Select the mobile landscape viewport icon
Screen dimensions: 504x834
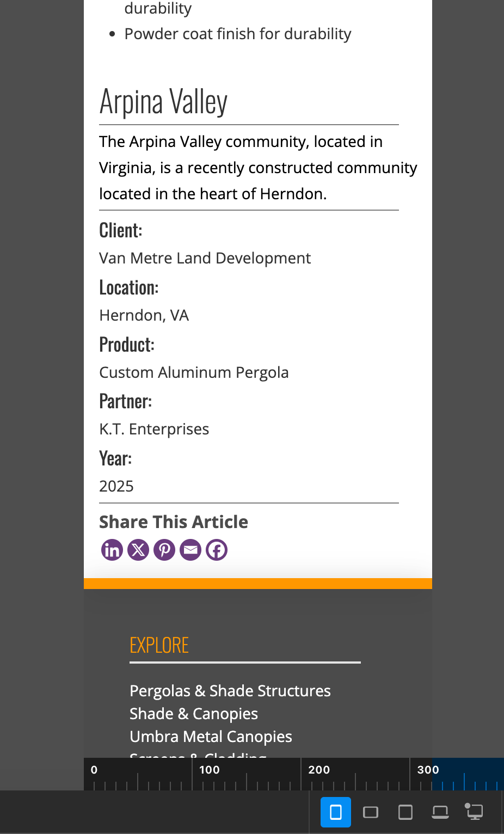coord(371,812)
